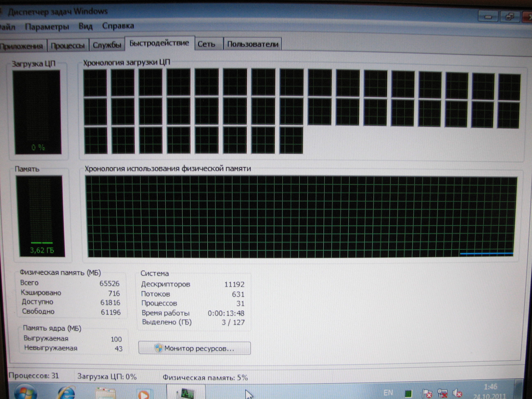
Task: Click the muted volume speaker tray icon
Action: click(x=457, y=393)
